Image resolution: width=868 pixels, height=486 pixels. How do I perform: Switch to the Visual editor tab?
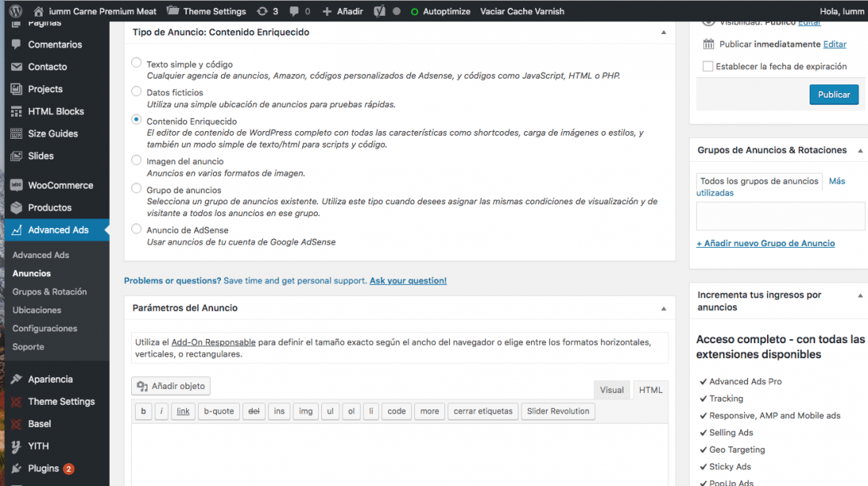click(612, 390)
